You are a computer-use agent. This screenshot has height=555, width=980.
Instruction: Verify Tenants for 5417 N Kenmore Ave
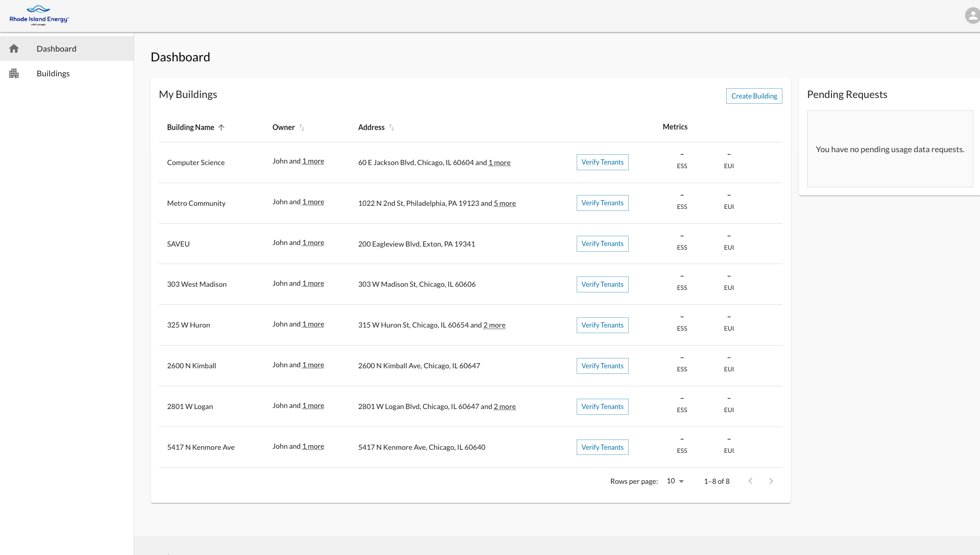(602, 448)
